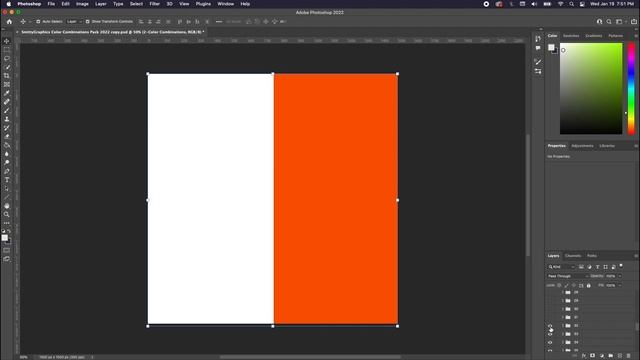The width and height of the screenshot is (640, 360).
Task: Change screen mode icon at toolbar bottom
Action: tap(7, 259)
